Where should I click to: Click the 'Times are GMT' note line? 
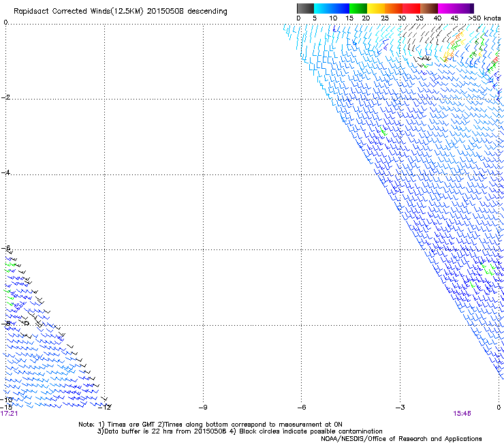(210, 425)
